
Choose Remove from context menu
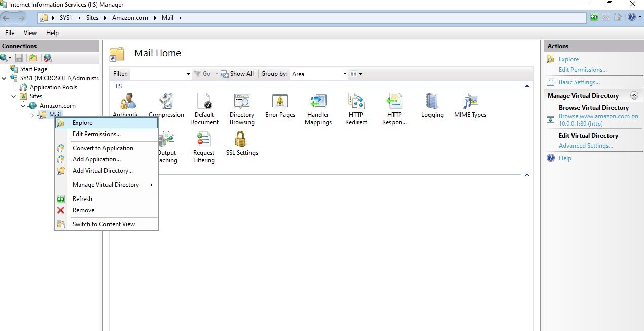(x=106, y=210)
